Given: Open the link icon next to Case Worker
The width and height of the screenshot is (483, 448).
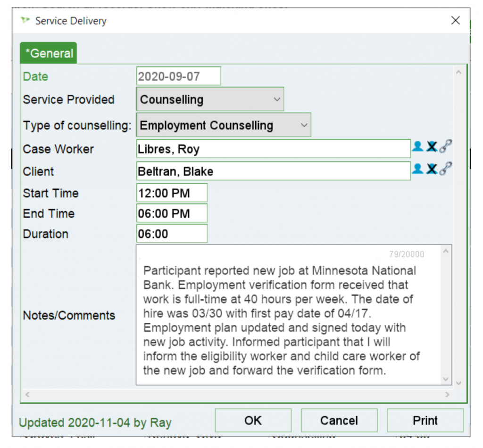Looking at the screenshot, I should click(445, 147).
